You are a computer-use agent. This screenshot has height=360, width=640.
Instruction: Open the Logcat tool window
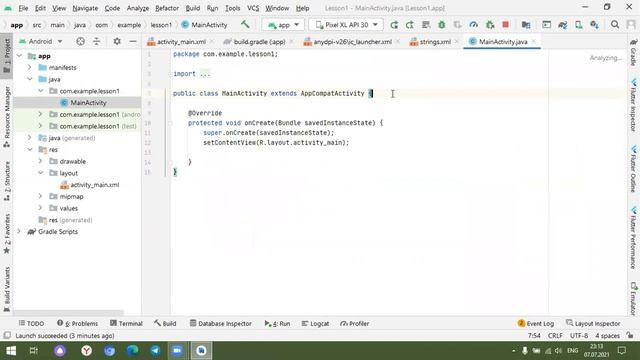315,323
